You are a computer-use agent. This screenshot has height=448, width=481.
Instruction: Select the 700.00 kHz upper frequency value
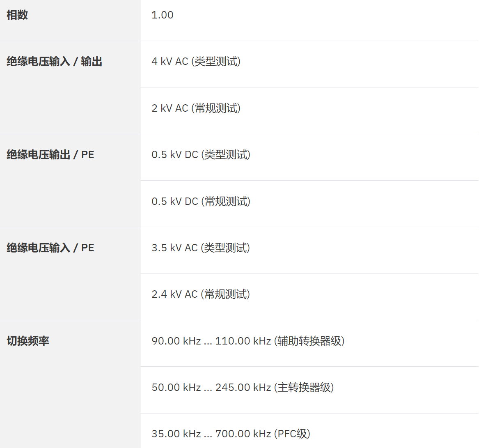[x=243, y=434]
